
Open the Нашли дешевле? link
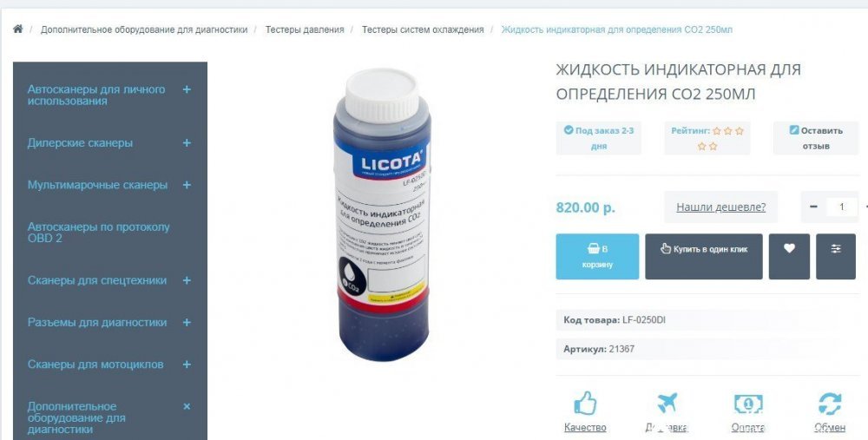[720, 207]
